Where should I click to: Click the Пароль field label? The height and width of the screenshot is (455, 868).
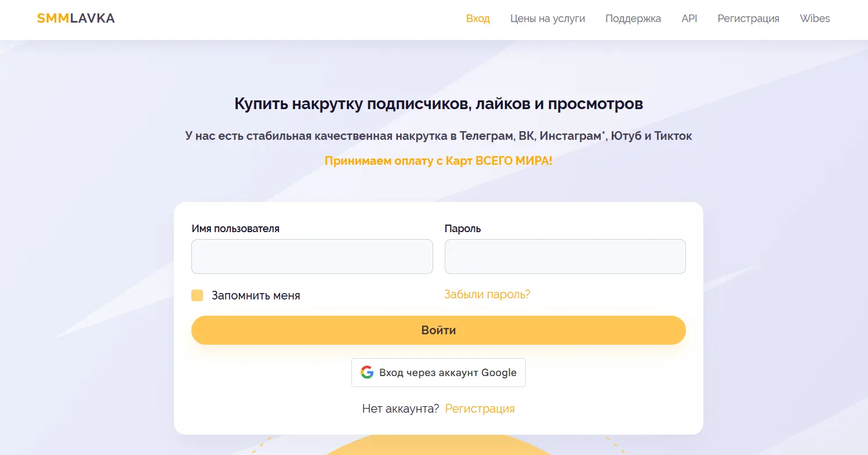tap(463, 229)
